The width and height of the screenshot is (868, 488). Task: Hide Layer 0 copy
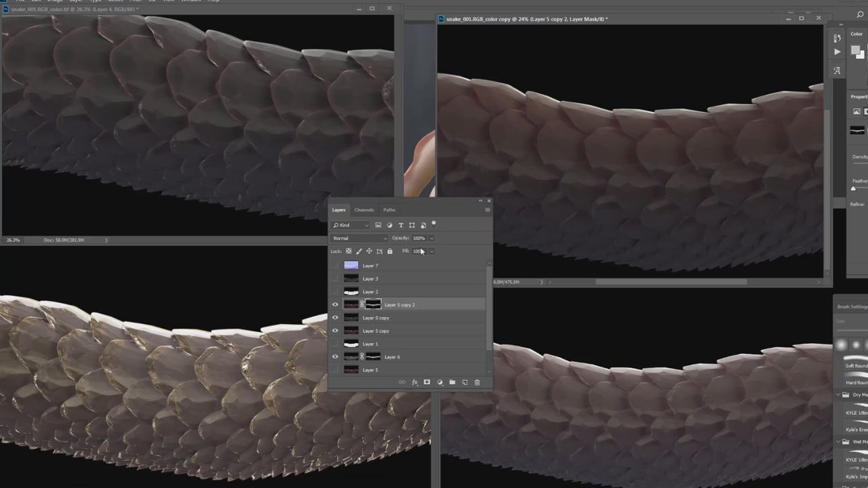click(335, 318)
